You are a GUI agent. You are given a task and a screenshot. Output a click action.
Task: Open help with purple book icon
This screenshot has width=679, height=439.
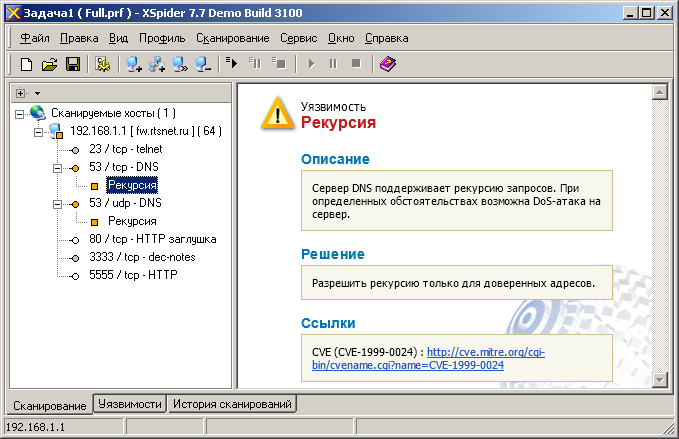(388, 64)
